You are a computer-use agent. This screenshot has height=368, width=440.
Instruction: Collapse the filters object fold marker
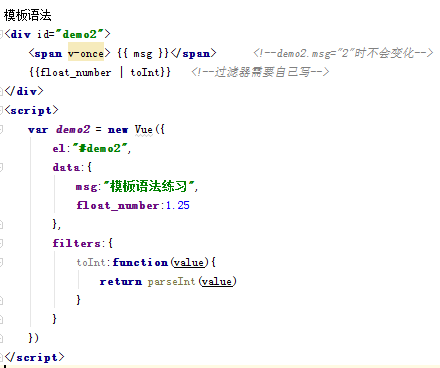pos(1,243)
